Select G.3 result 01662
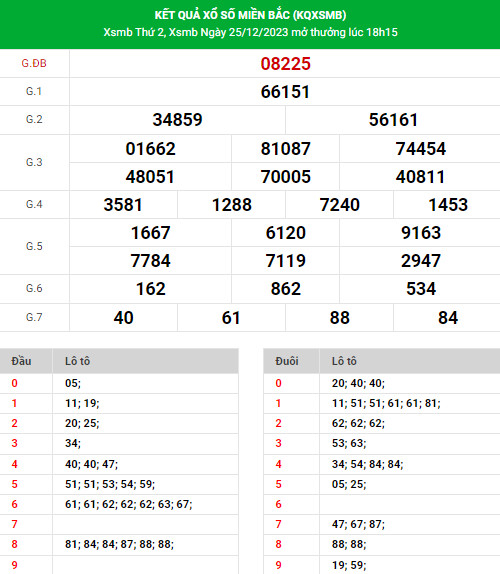This screenshot has width=500, height=574. pos(150,149)
